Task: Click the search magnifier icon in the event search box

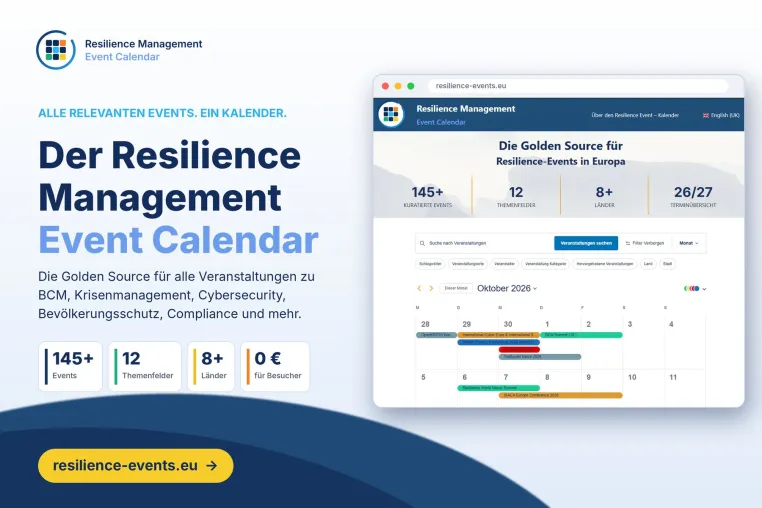Action: (422, 243)
